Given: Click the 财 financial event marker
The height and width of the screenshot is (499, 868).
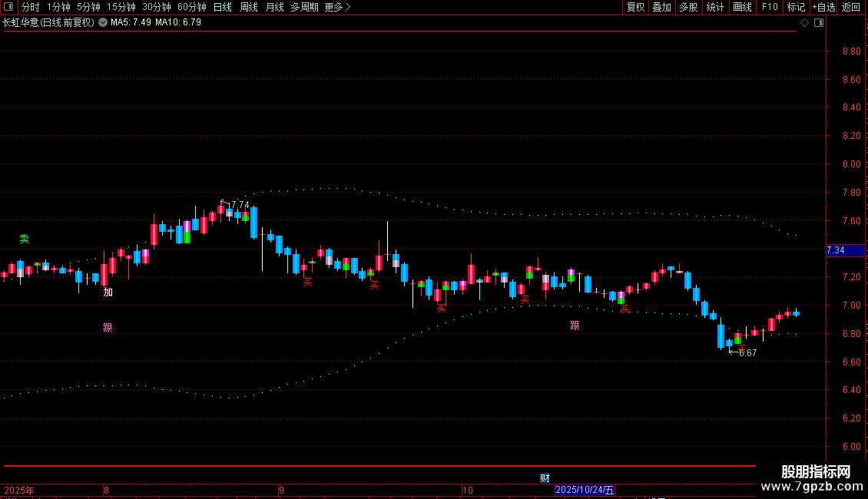Looking at the screenshot, I should pyautogui.click(x=545, y=478).
